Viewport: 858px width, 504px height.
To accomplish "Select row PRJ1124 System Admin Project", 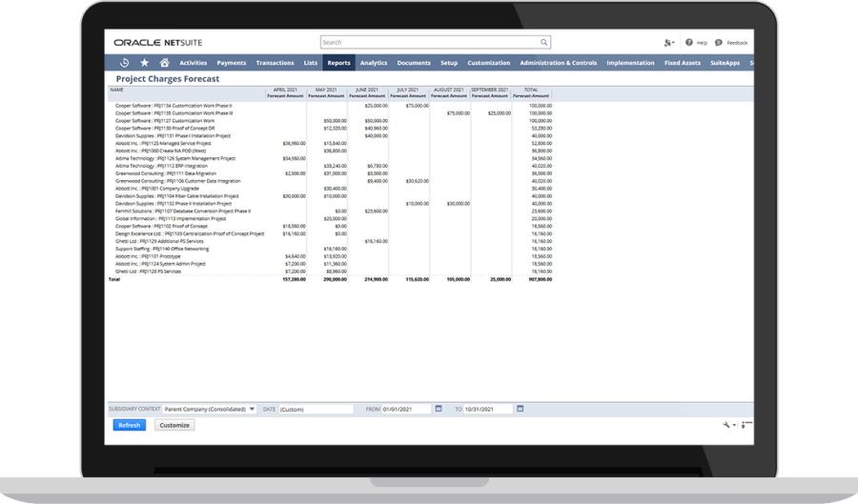I will (x=331, y=264).
